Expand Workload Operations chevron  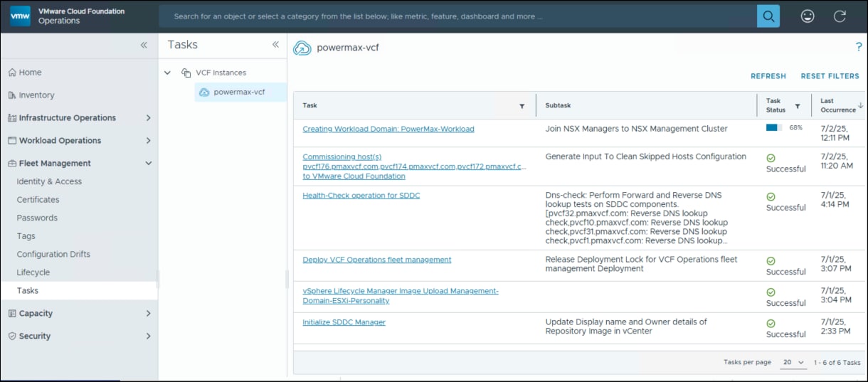pyautogui.click(x=148, y=141)
